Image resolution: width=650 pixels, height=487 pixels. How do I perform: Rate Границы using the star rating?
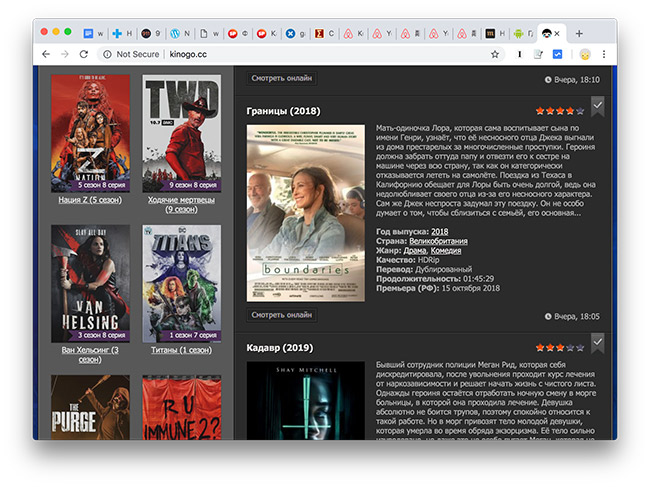560,110
